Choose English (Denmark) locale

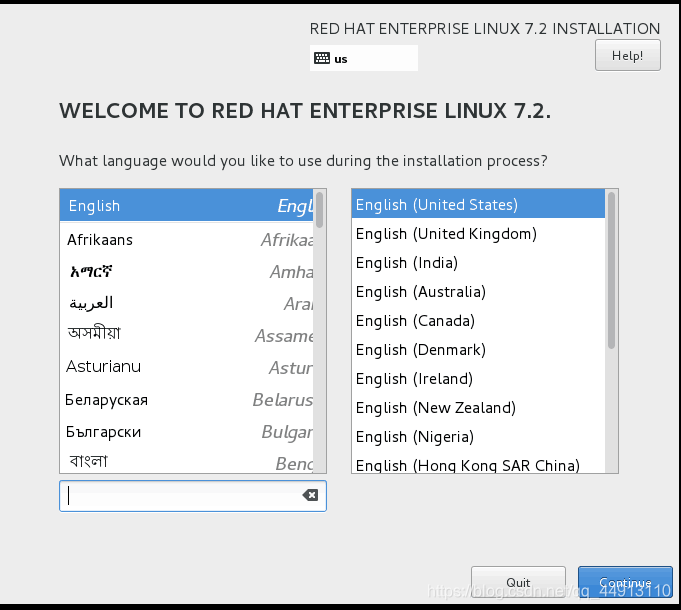[478, 350]
